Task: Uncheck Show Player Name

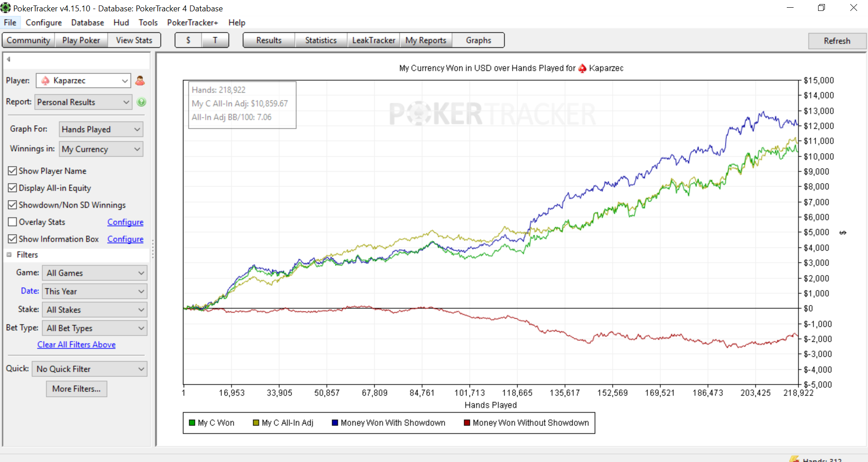Action: (x=13, y=171)
